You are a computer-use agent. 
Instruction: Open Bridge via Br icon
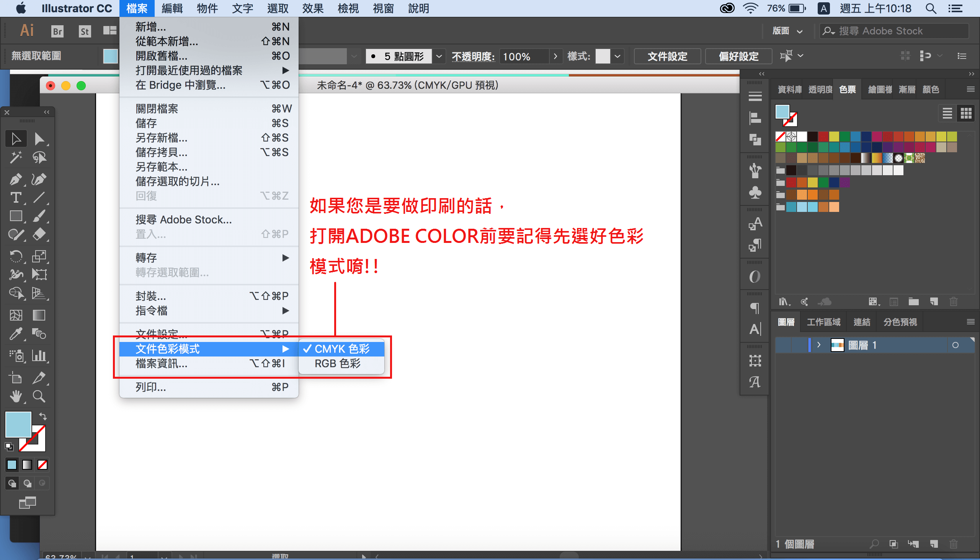57,31
